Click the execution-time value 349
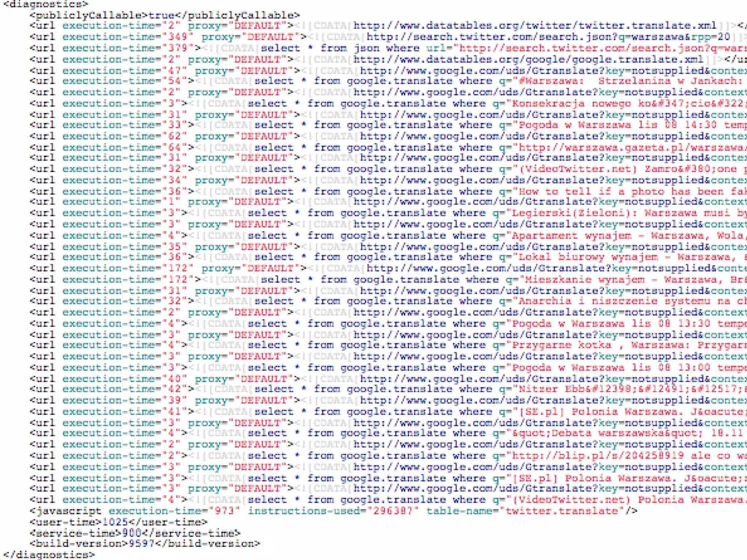Viewport: 747px width, 560px height. pos(177,37)
